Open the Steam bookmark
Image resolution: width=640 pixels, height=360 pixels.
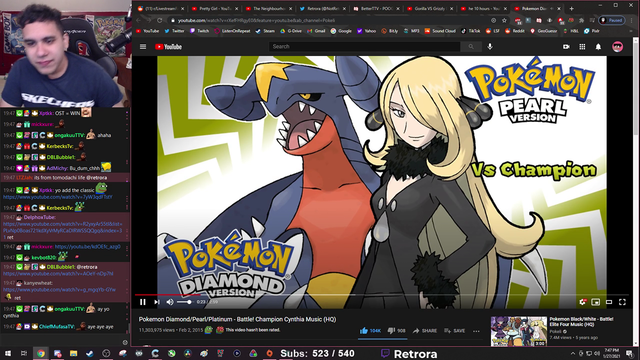pos(265,31)
